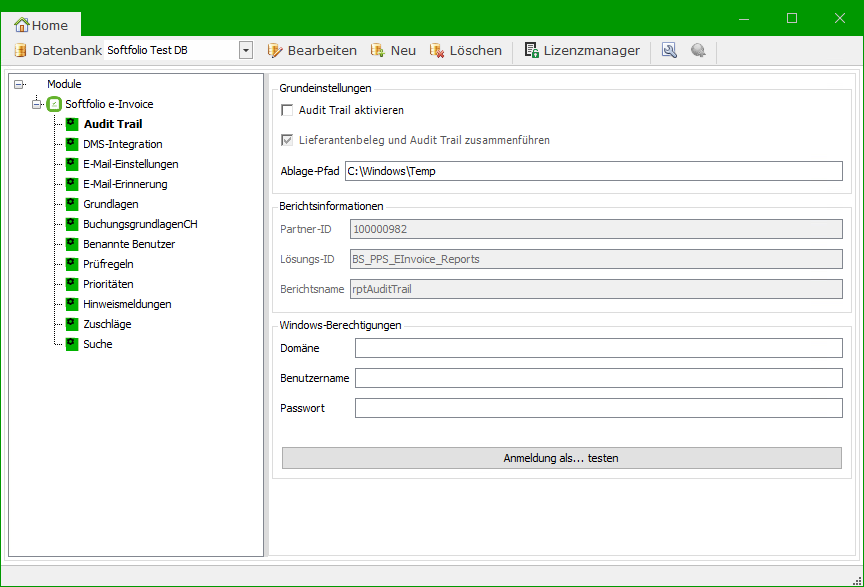Toggle Lieferantenbeleg und Audit Trail zusammenführen checkbox
Viewport: 864px width, 587px height.
tap(288, 140)
